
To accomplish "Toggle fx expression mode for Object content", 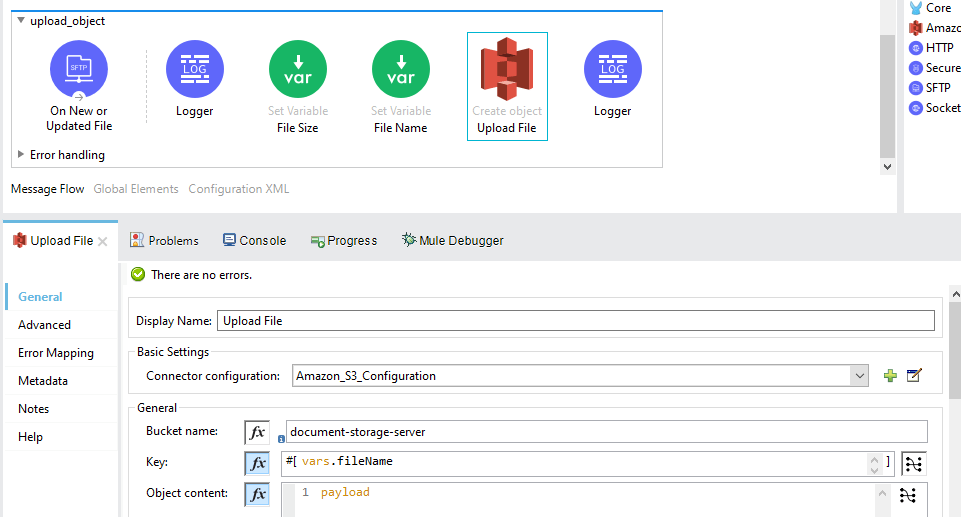I will (257, 494).
